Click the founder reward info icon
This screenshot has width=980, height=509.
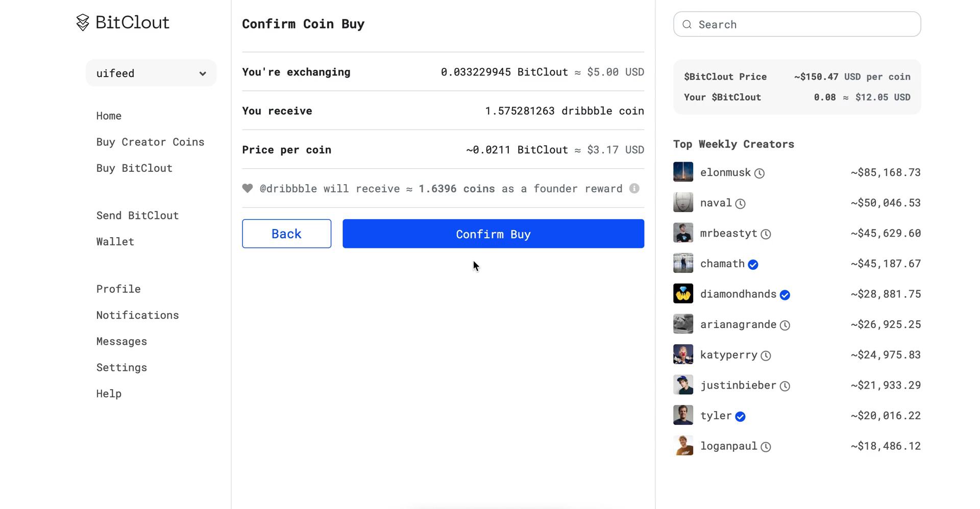[x=634, y=189]
